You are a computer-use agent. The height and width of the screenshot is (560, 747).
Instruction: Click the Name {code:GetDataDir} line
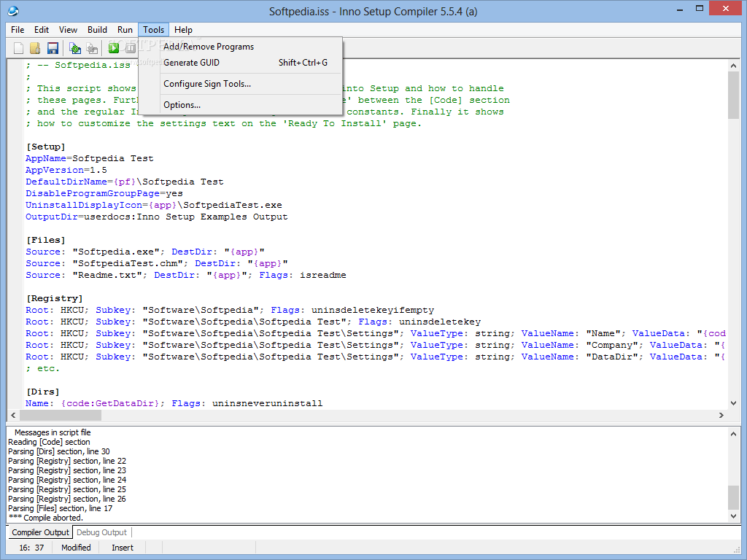(x=174, y=403)
